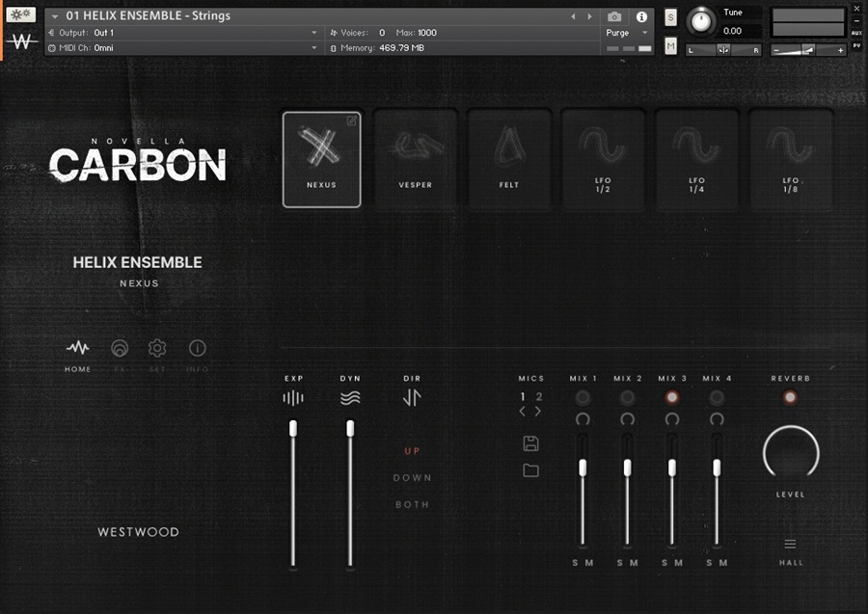Image resolution: width=868 pixels, height=614 pixels.
Task: Expand the Purge dropdown menu
Action: tap(645, 33)
